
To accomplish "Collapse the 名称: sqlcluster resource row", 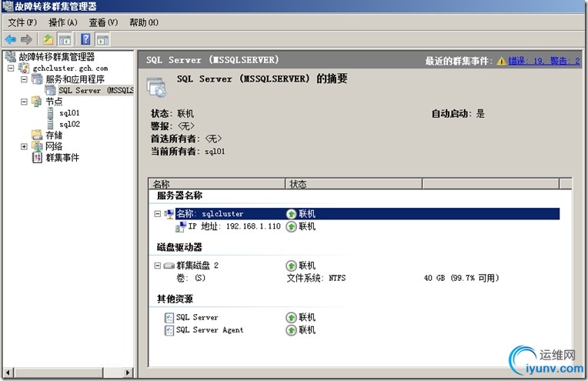I will (x=158, y=214).
